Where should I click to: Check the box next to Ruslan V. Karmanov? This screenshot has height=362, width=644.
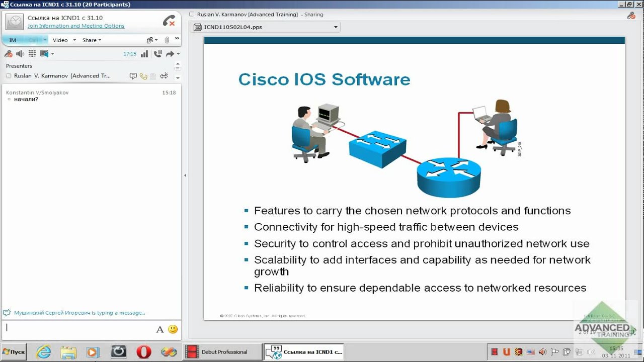coord(9,76)
